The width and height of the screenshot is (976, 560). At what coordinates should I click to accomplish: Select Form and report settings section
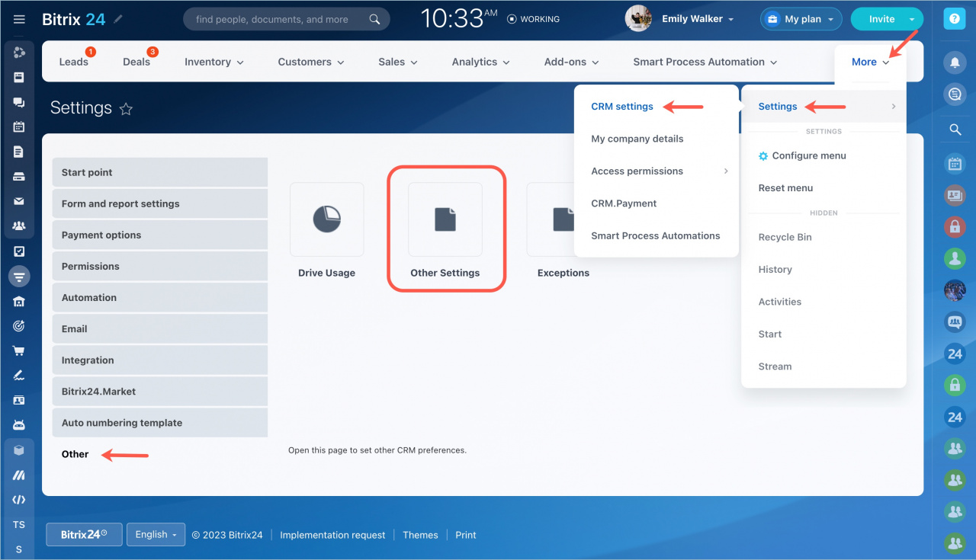160,203
